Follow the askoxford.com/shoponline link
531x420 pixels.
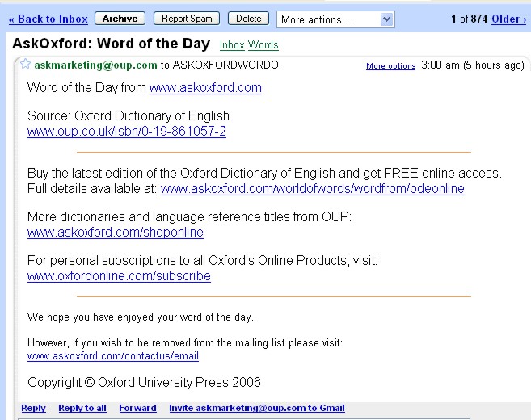pos(115,233)
